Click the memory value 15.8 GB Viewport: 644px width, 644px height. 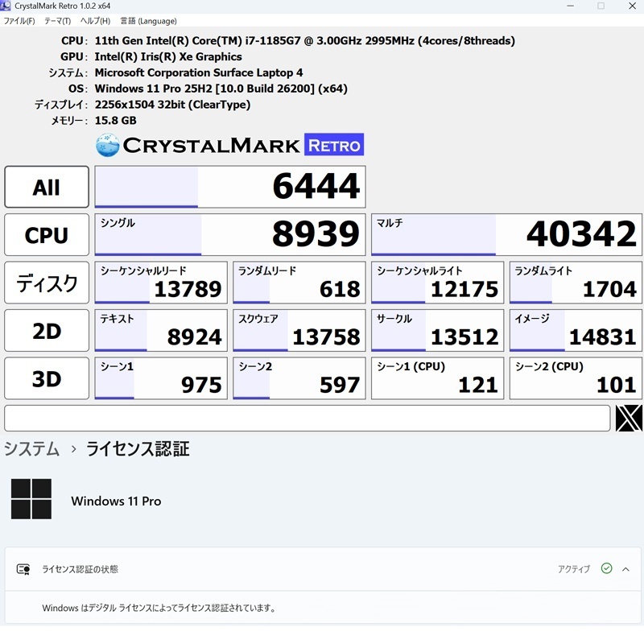(x=115, y=120)
